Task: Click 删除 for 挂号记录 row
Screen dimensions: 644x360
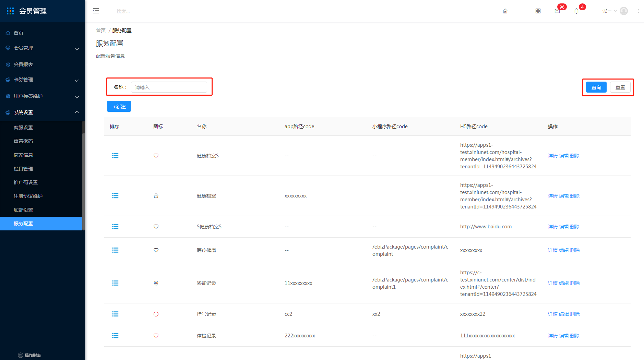Action: click(575, 314)
